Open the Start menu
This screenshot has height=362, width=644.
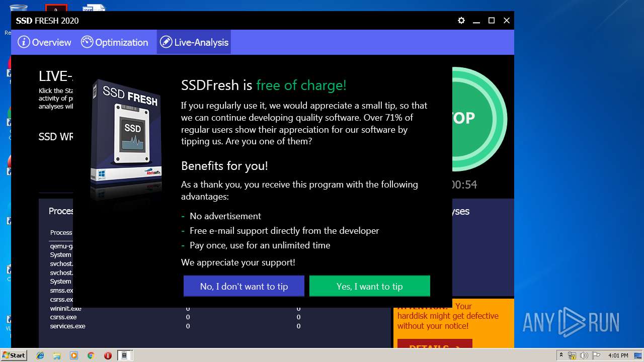(x=14, y=355)
